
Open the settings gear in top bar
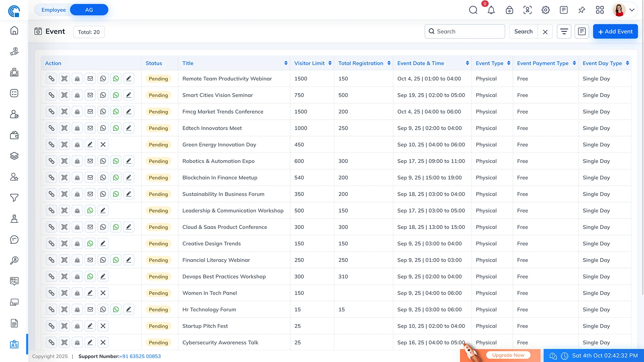coord(545,10)
